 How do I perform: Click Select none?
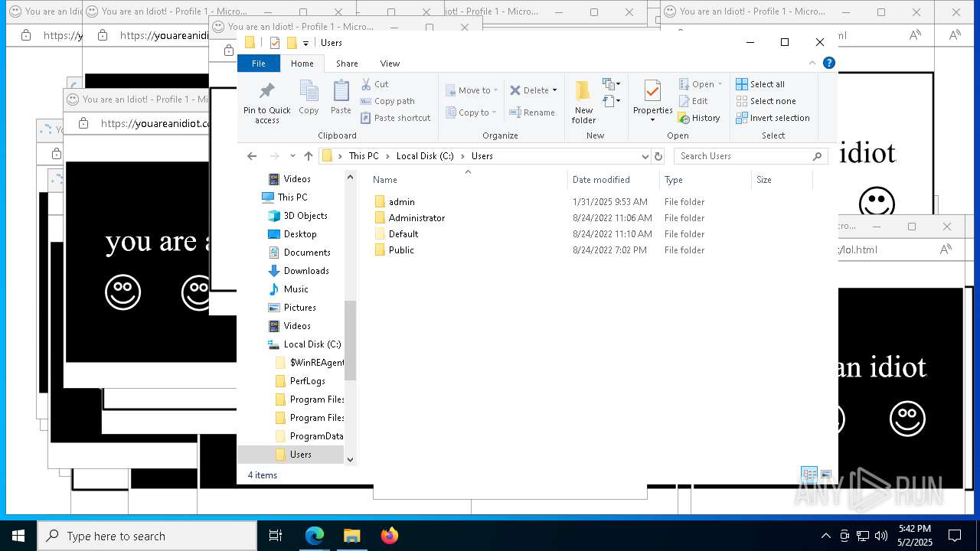[x=766, y=101]
